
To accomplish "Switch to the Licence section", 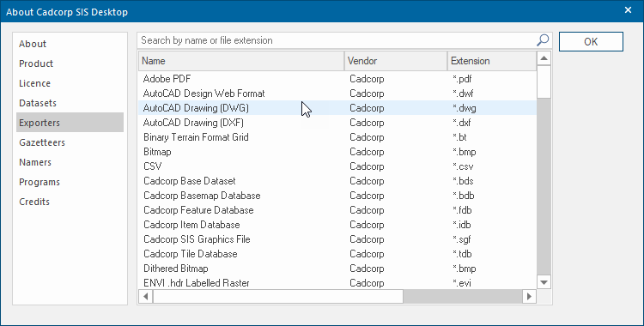I will pos(34,83).
